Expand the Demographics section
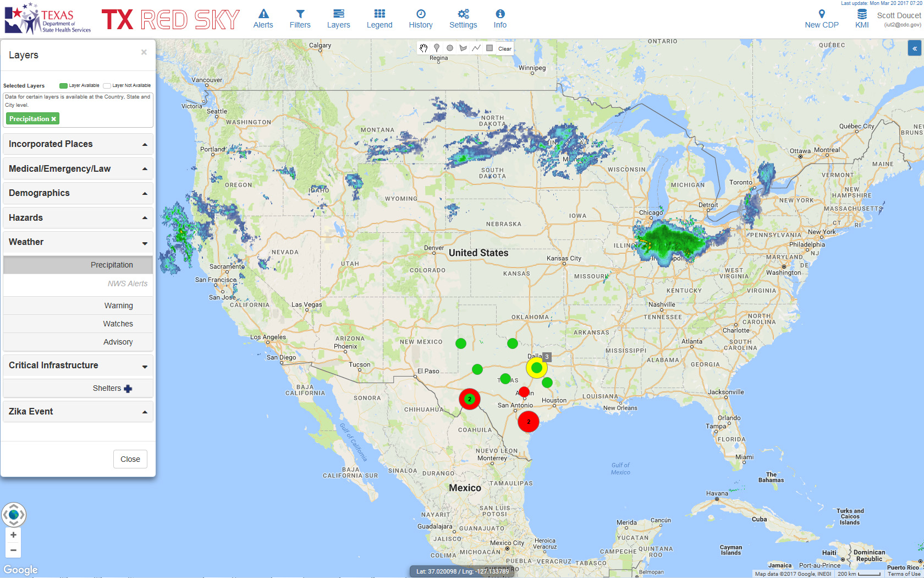The width and height of the screenshot is (924, 578). coord(78,193)
